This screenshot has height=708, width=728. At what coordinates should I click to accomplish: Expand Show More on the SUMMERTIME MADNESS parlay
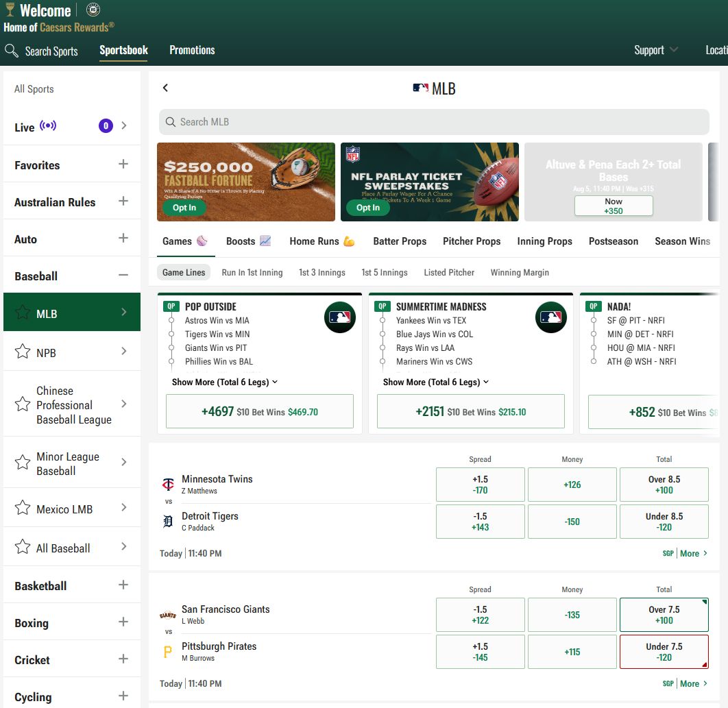tap(436, 382)
